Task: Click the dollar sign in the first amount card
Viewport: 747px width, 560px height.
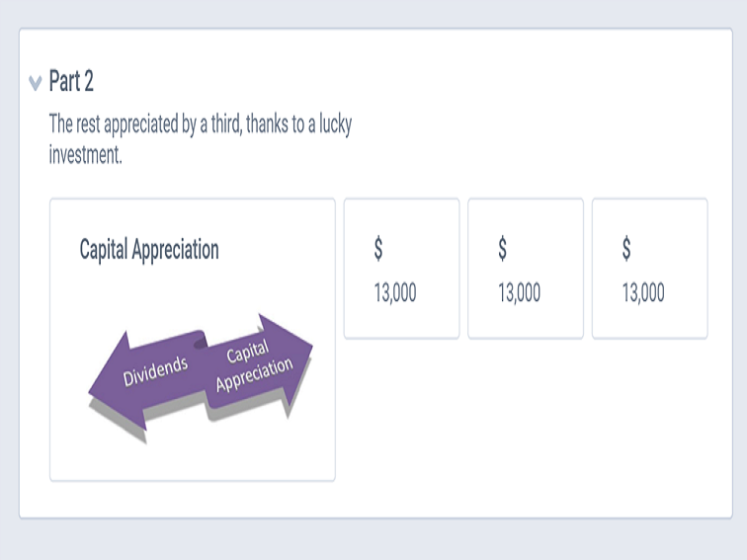Action: [x=378, y=249]
